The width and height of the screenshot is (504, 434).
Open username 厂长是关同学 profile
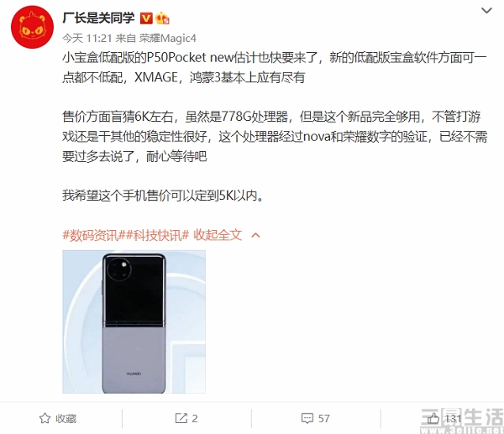98,18
